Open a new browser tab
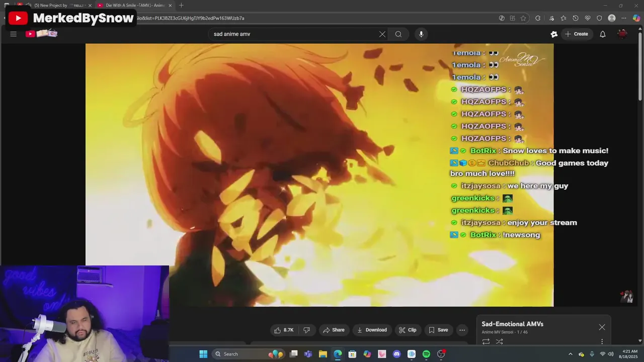Image resolution: width=644 pixels, height=362 pixels. pos(181,6)
